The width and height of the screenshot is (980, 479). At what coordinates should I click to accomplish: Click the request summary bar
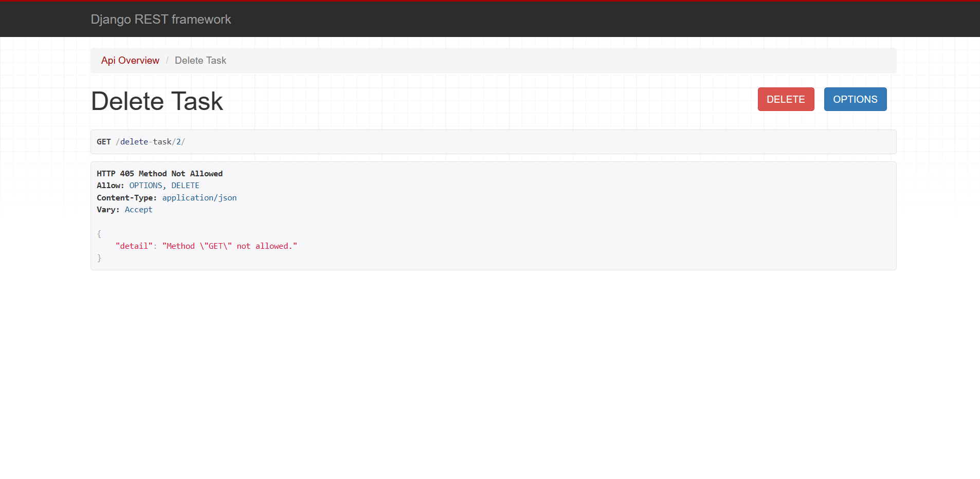pos(463,141)
